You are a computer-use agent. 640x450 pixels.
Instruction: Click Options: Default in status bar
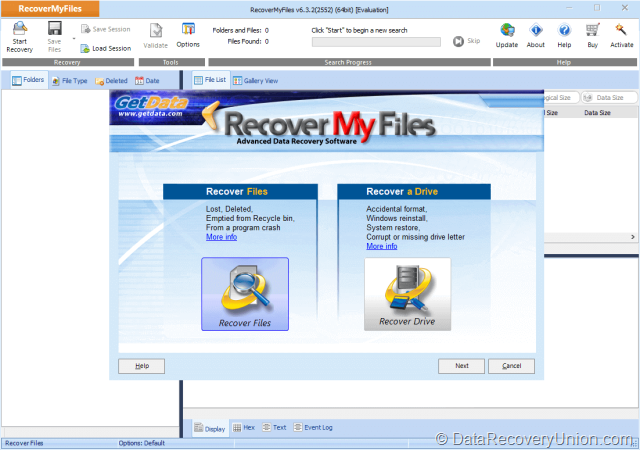[142, 443]
